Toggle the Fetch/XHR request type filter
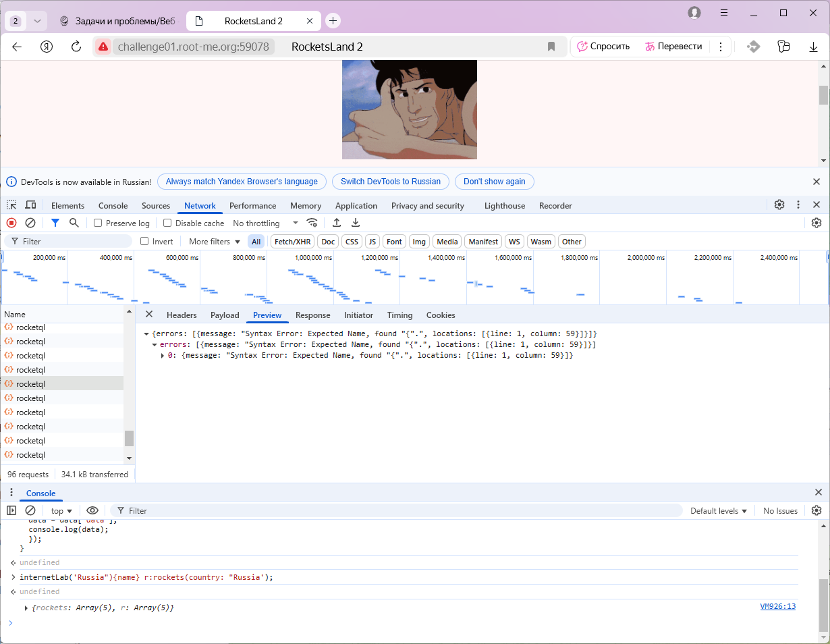 (x=293, y=242)
